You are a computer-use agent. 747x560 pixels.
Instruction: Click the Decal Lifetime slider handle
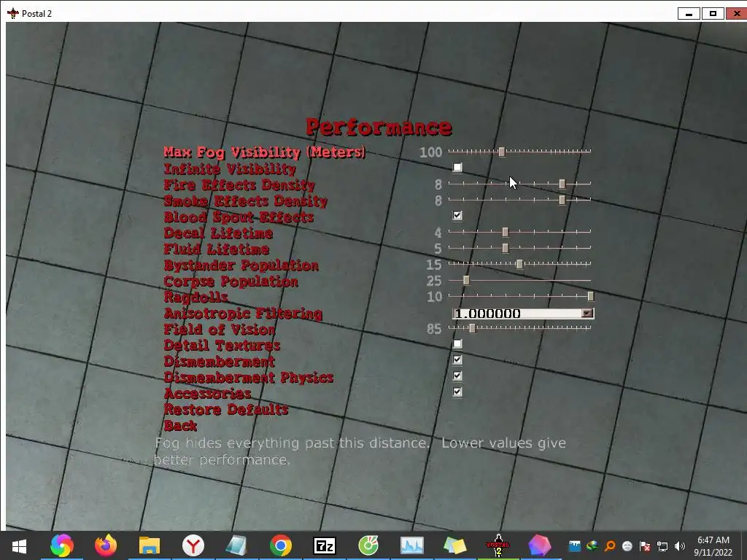pyautogui.click(x=506, y=232)
